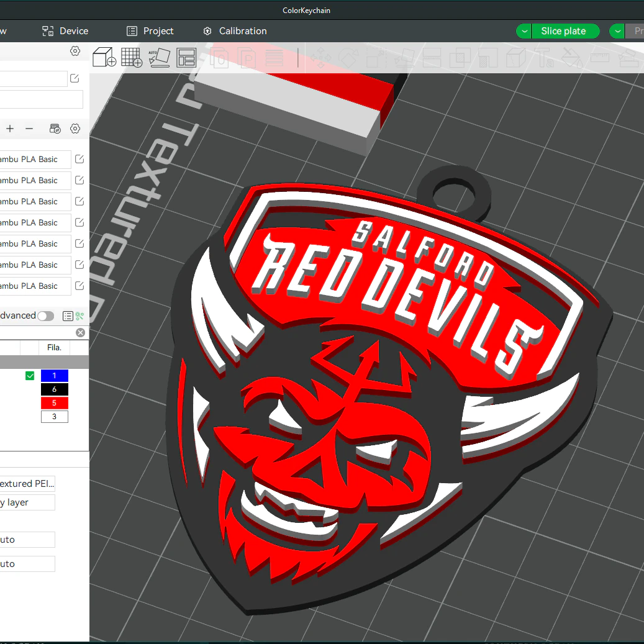
Task: Add a filament with the plus button
Action: 9,129
